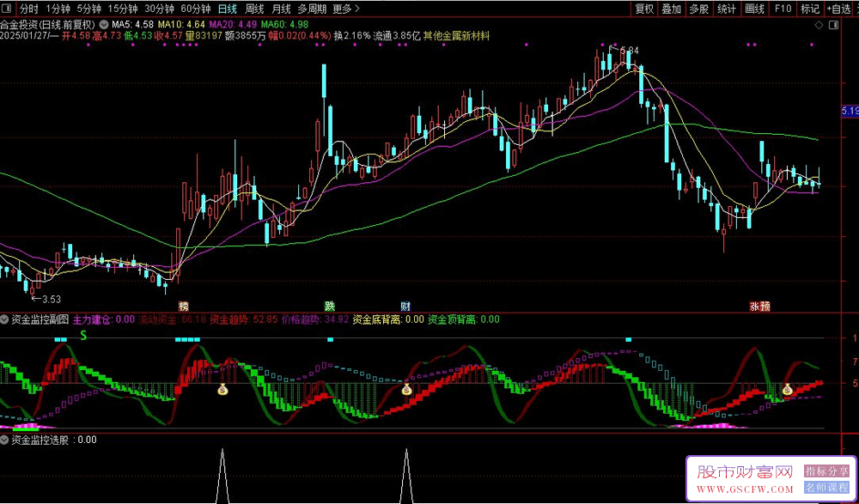The width and height of the screenshot is (859, 504).
Task: Click the diamond icon at chart top-right
Action: (x=819, y=25)
